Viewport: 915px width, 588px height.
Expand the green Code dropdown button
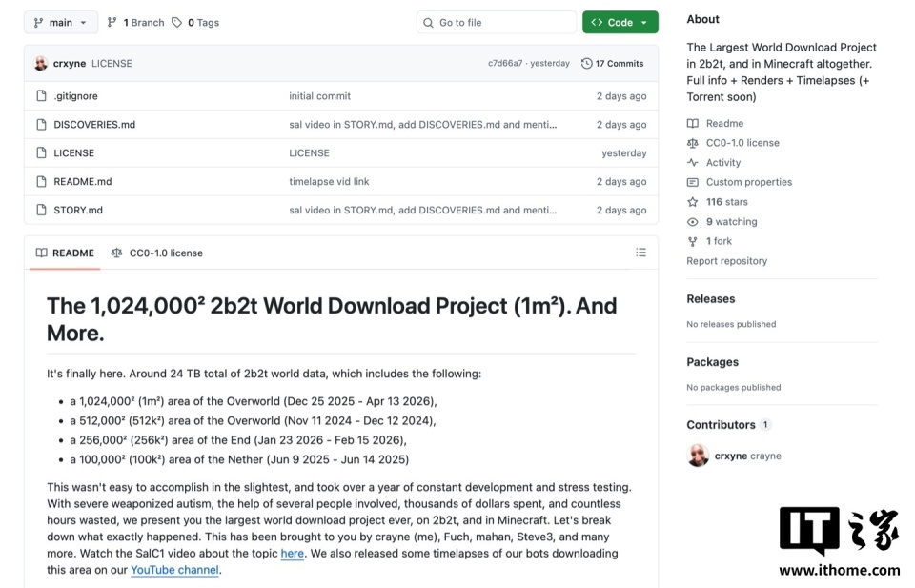click(620, 22)
